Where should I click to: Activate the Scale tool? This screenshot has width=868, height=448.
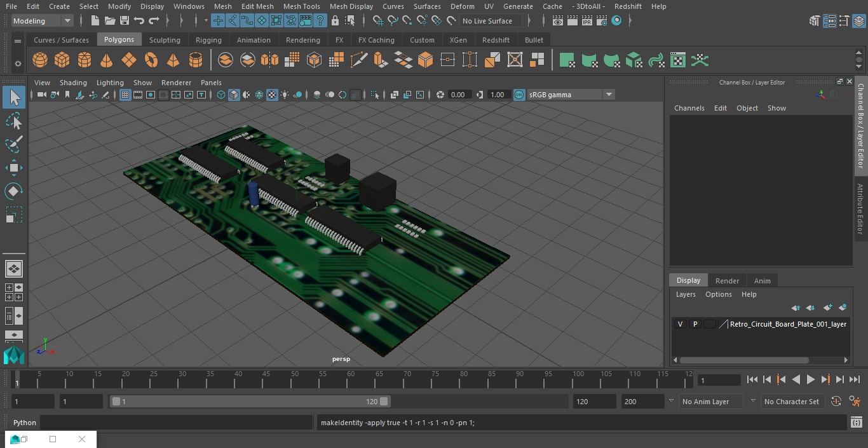pos(14,215)
